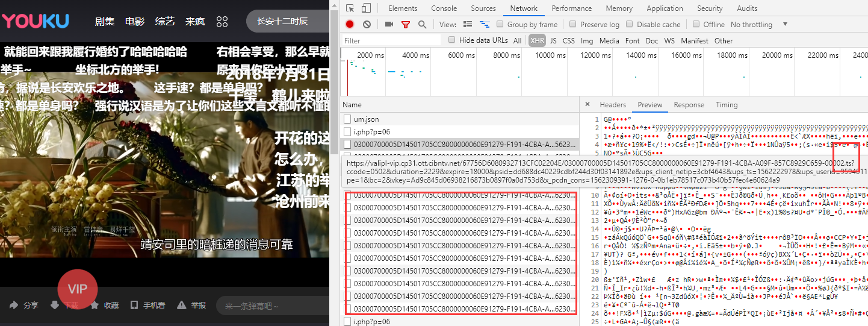
Task: Click the danmaku input 来一条弹幕吧
Action: coord(273,306)
